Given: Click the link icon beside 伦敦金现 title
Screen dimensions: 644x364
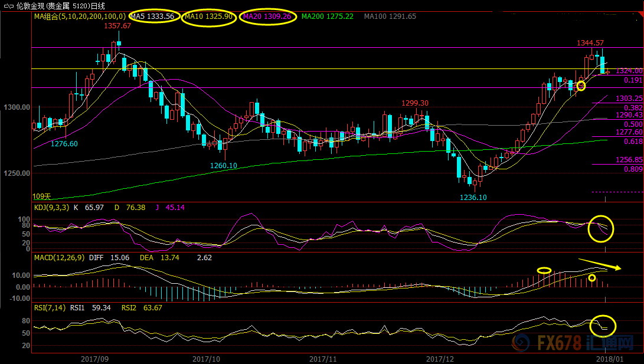Looking at the screenshot, I should coord(8,6).
